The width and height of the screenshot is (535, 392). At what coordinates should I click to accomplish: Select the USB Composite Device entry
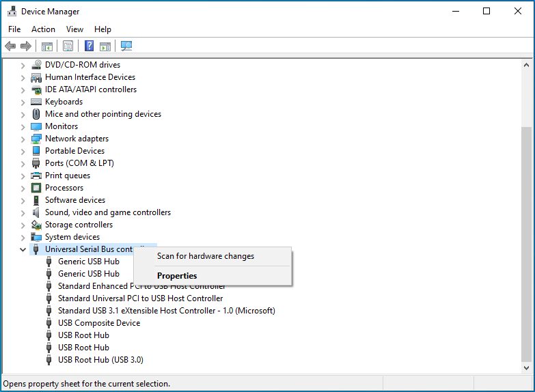tap(98, 323)
